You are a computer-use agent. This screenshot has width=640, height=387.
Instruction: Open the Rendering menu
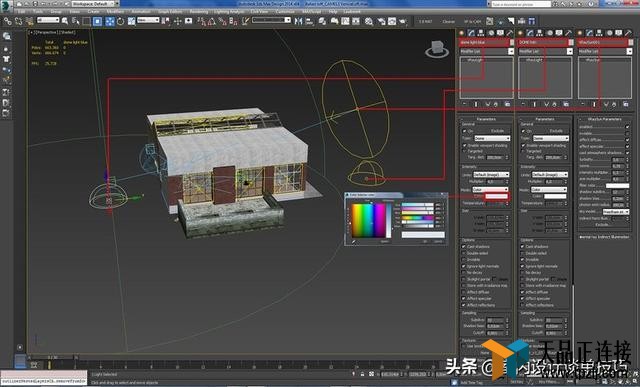(x=199, y=12)
